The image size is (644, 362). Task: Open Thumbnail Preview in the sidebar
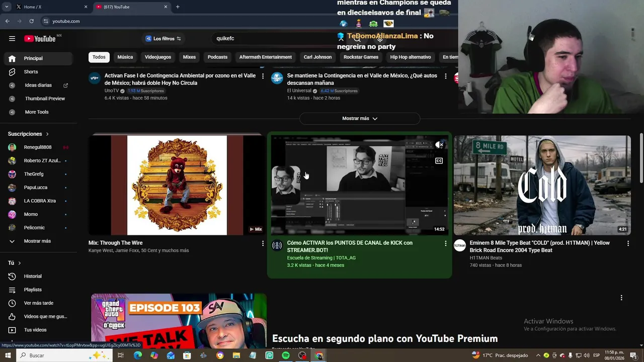point(39,99)
